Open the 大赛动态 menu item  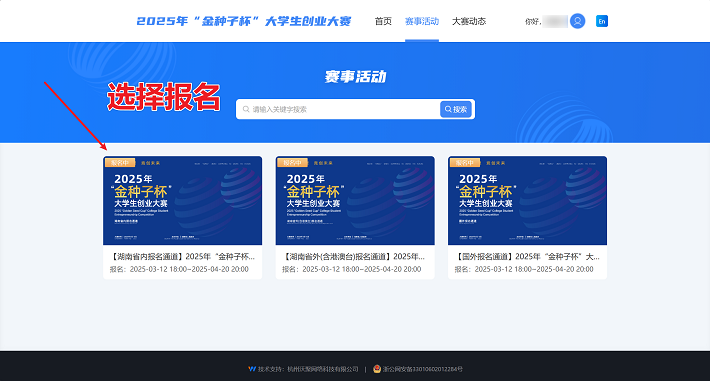(469, 21)
